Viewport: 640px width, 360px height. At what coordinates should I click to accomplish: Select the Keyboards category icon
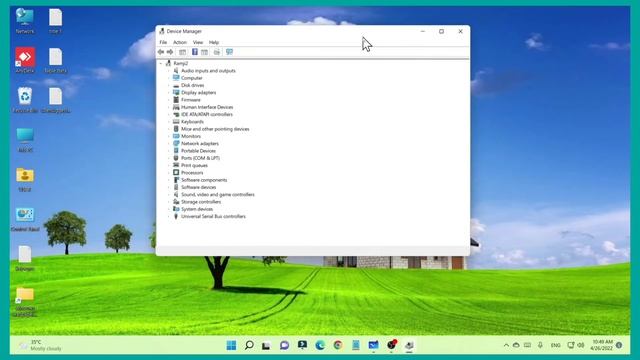(x=176, y=122)
